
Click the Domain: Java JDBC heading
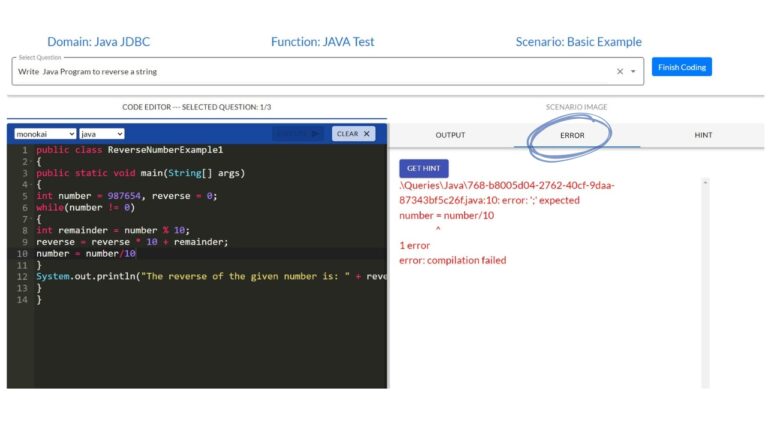[98, 42]
